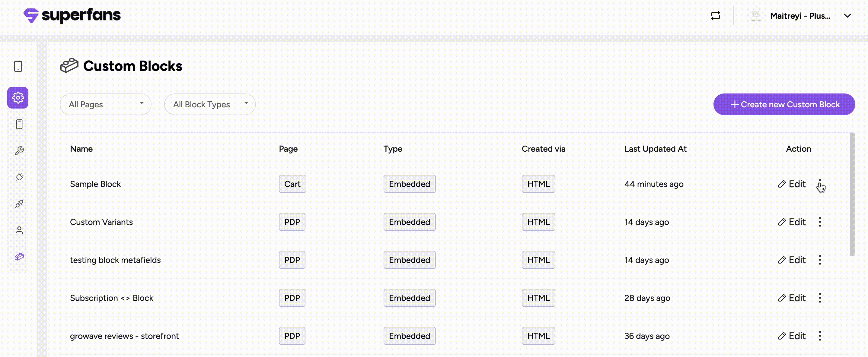Click the Last Updated At column header
868x357 pixels.
[655, 149]
